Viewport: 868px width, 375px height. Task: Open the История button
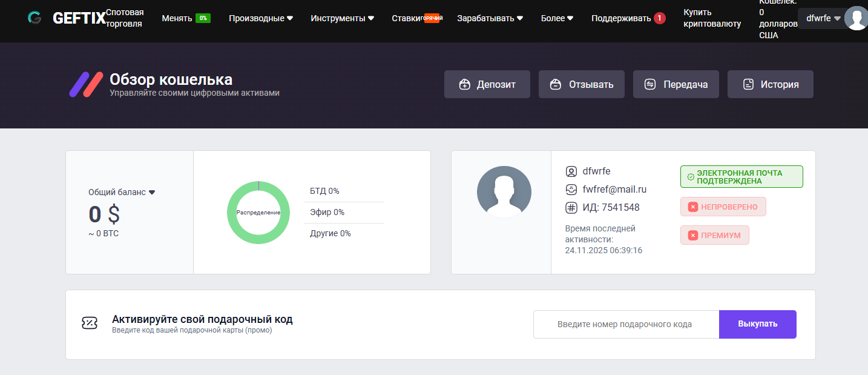pos(770,84)
